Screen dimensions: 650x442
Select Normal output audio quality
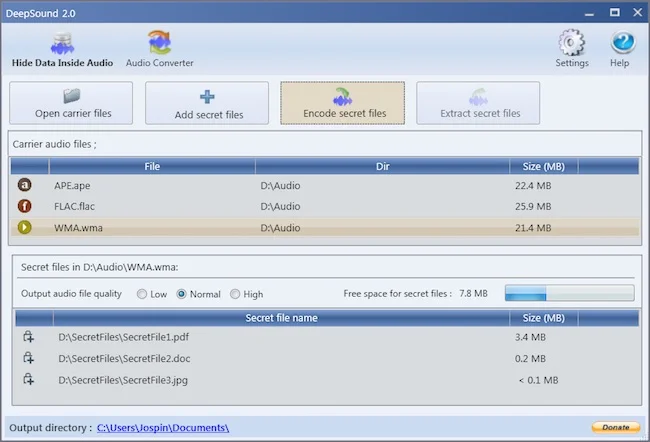182,294
